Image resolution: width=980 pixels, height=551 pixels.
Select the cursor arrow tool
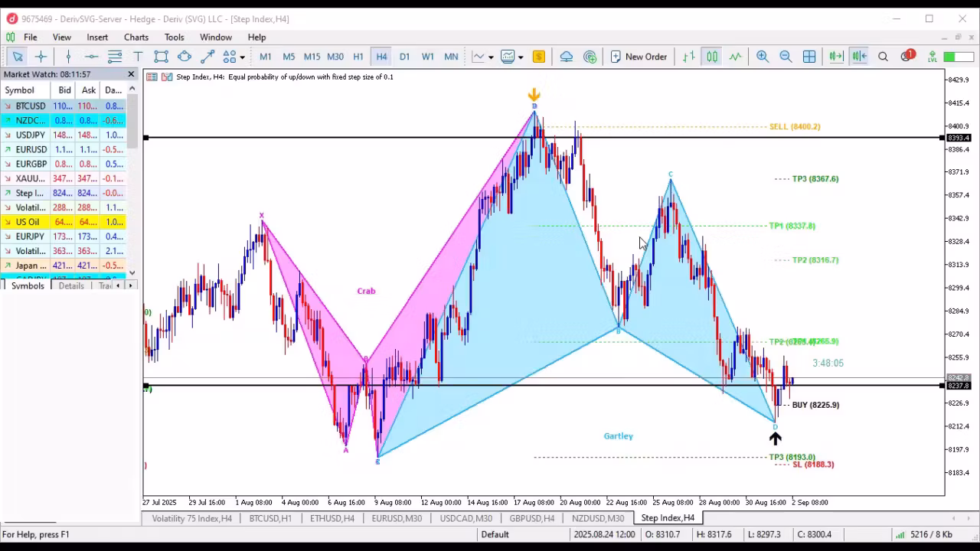pos(18,57)
